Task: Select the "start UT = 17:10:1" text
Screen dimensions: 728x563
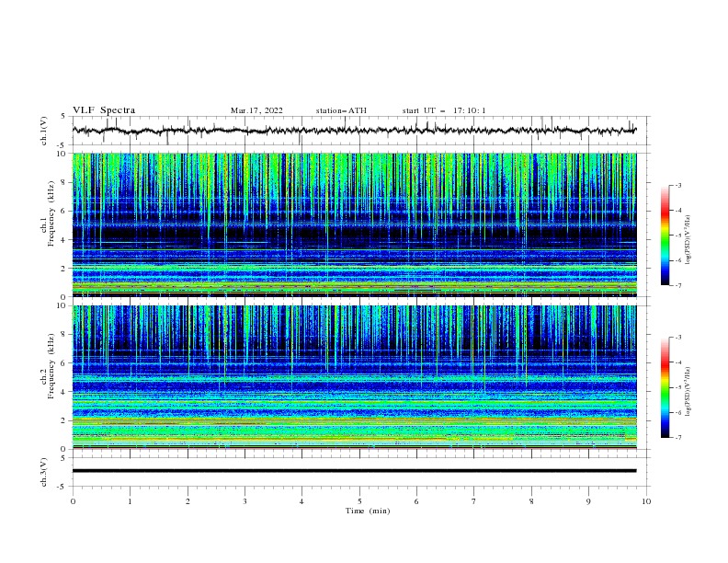Action: pos(444,110)
